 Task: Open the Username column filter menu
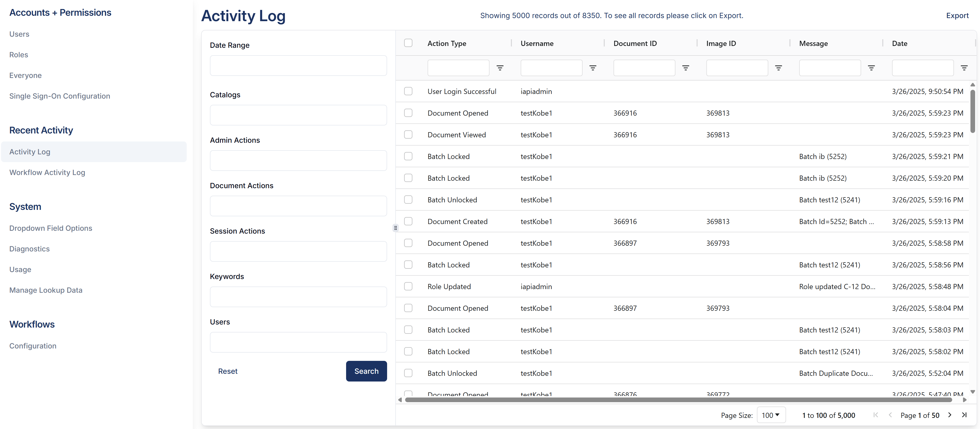(x=593, y=68)
